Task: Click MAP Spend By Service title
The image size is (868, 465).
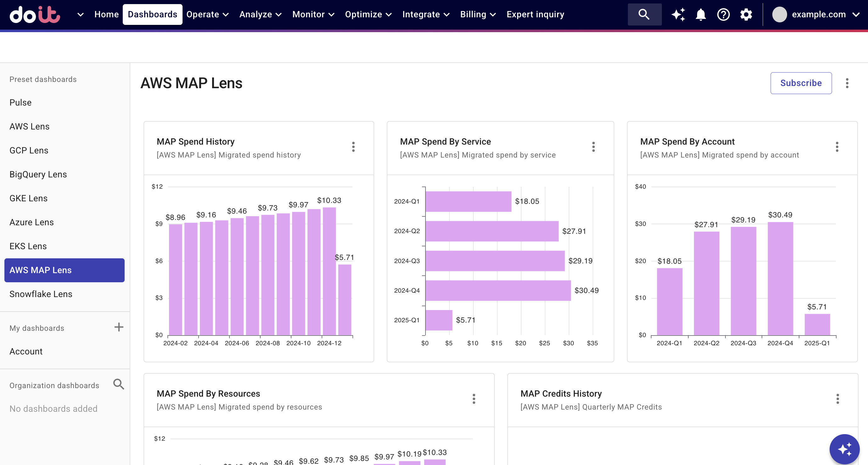Action: point(445,142)
